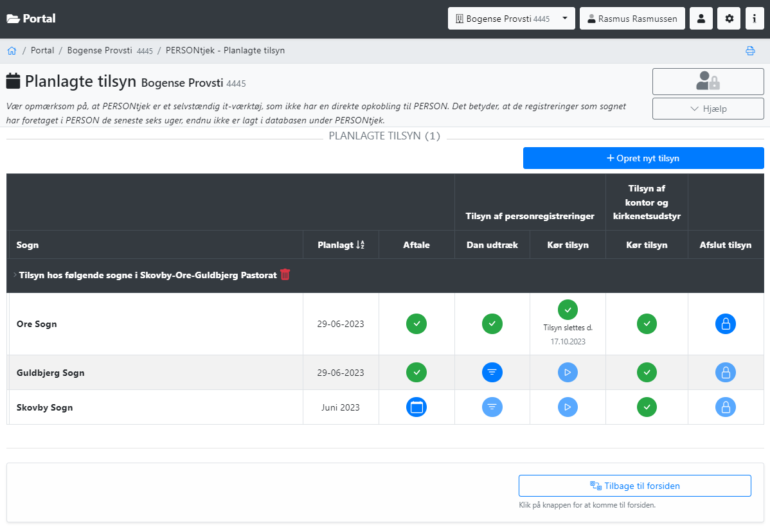Start Kør tilsyn play for Guldbjerg Sogn
The width and height of the screenshot is (770, 532).
tap(568, 373)
